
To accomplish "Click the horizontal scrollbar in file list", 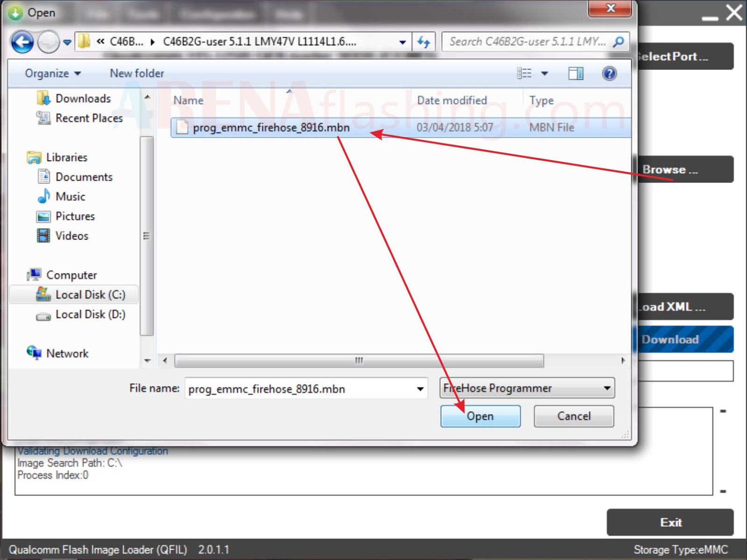I will point(359,360).
